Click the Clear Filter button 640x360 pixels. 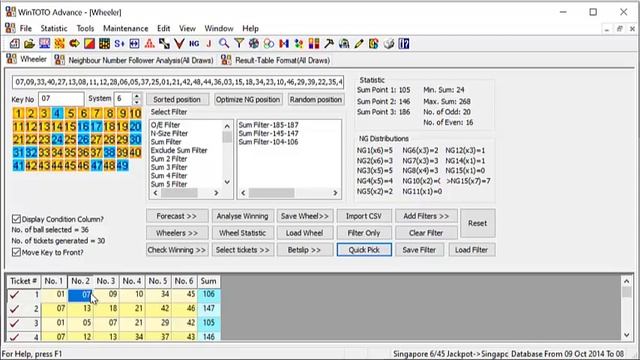[426, 233]
